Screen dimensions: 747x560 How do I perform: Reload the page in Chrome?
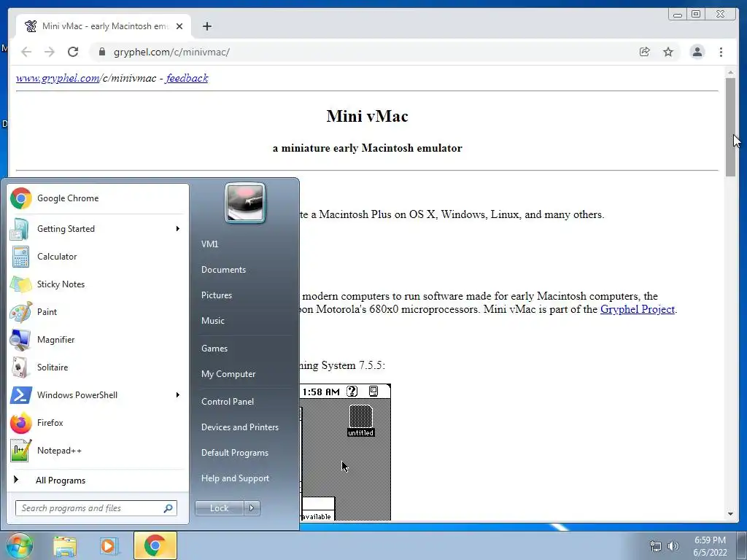pos(73,52)
